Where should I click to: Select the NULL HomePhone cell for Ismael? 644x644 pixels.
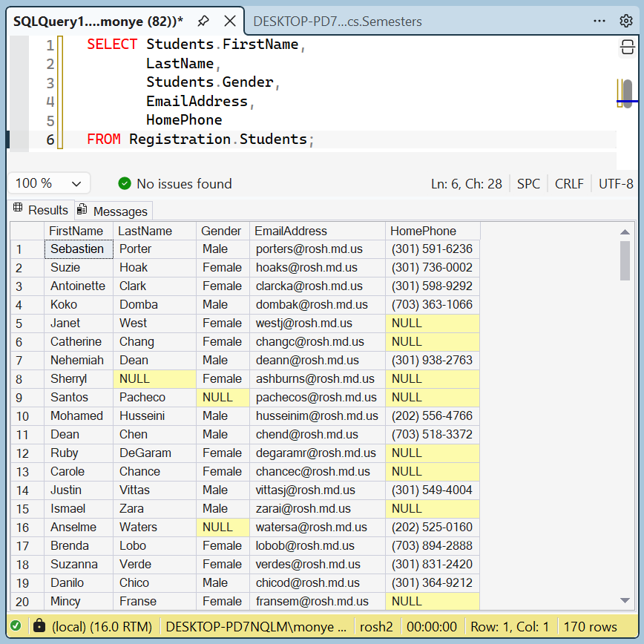click(433, 508)
